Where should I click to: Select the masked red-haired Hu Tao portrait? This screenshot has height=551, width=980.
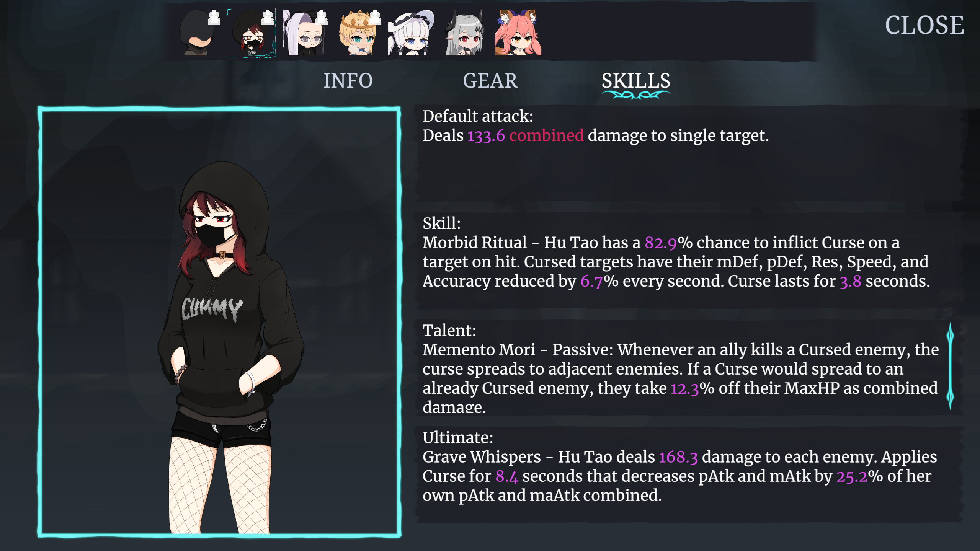pyautogui.click(x=250, y=33)
